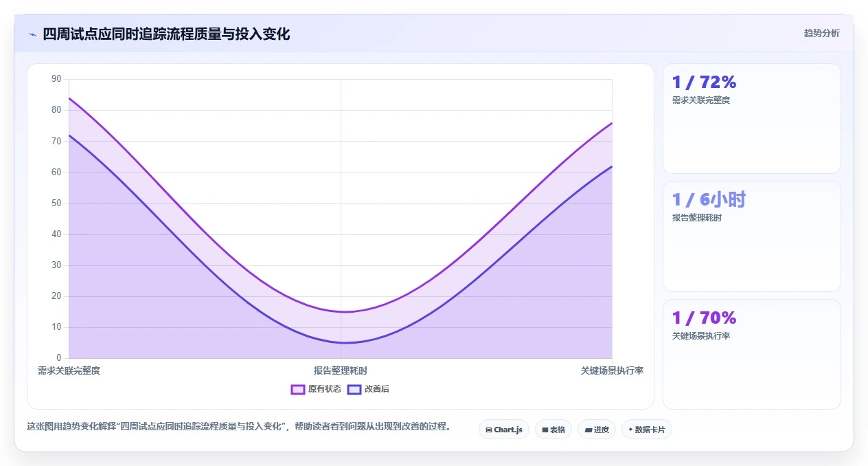Image resolution: width=868 pixels, height=466 pixels.
Task: Click the trend icon beside the title
Action: 32,34
